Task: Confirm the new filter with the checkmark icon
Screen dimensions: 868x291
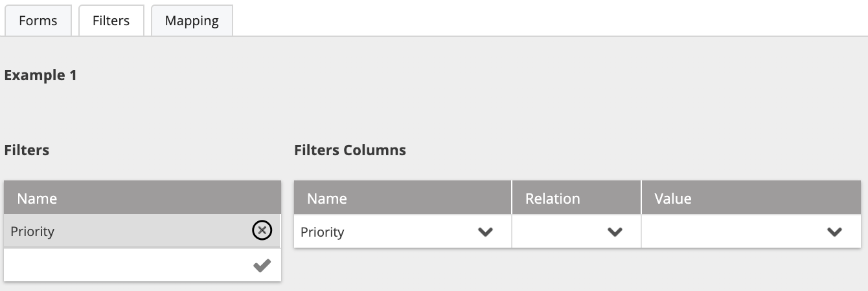Action: (262, 265)
